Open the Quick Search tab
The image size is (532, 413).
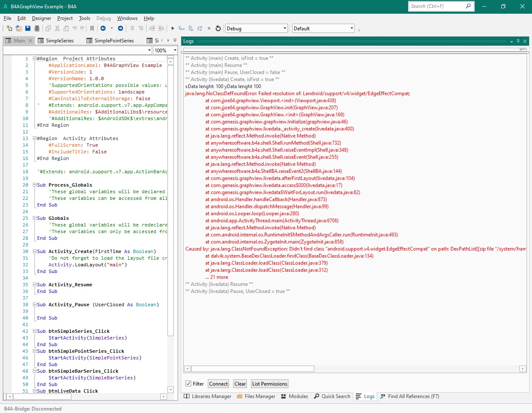[x=332, y=396]
